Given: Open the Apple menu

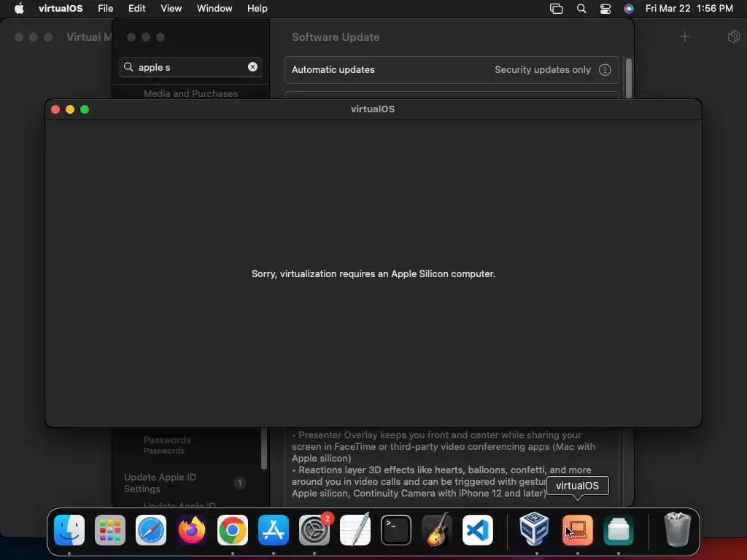Looking at the screenshot, I should point(19,8).
